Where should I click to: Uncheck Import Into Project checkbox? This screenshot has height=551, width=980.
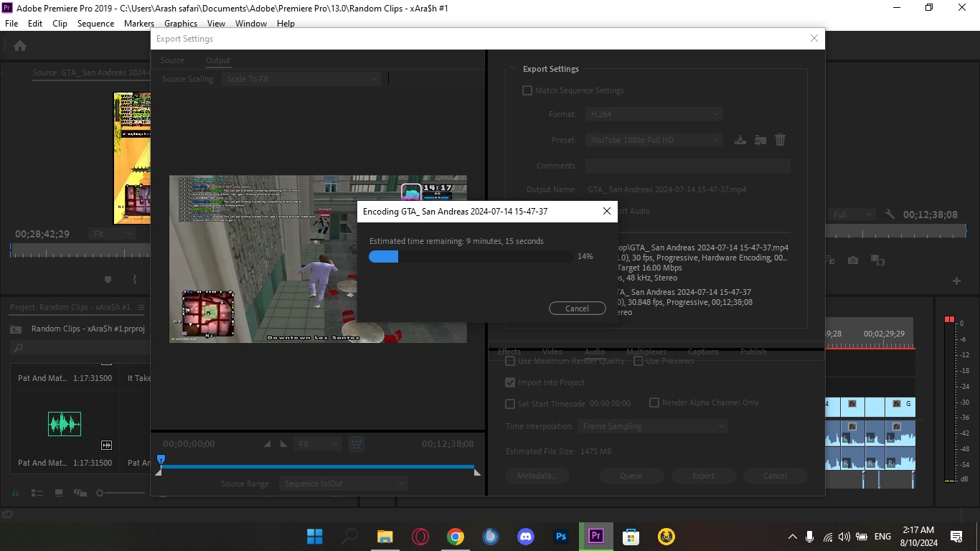click(x=510, y=382)
